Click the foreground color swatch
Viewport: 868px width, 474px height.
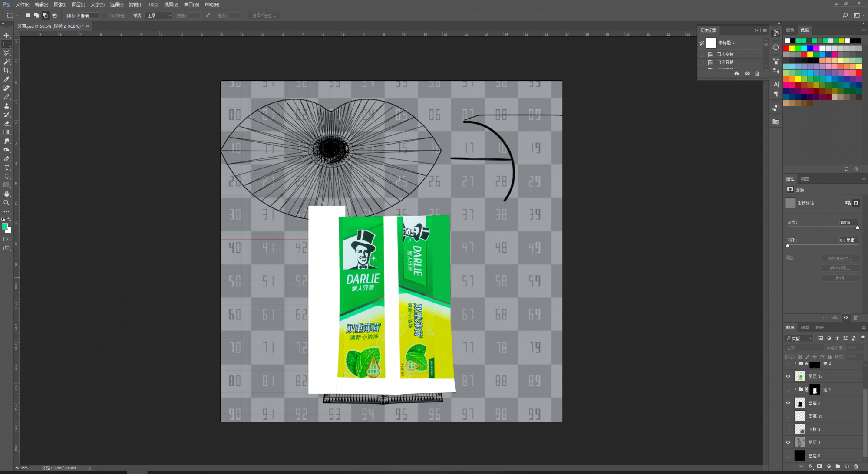click(5, 226)
